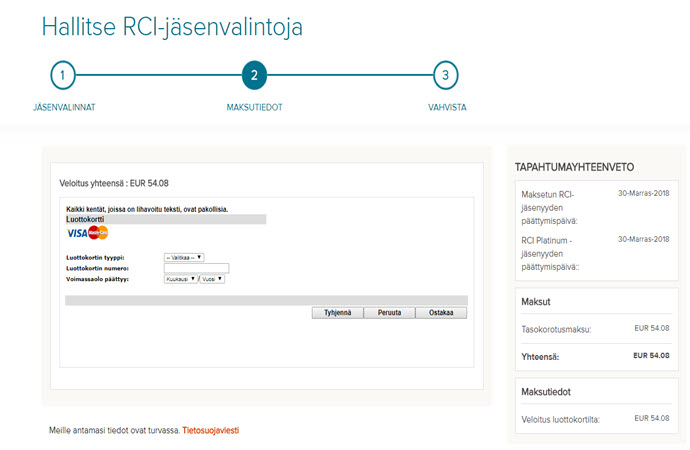Go to step 1 circle Jäsenvalinnat

(x=63, y=75)
